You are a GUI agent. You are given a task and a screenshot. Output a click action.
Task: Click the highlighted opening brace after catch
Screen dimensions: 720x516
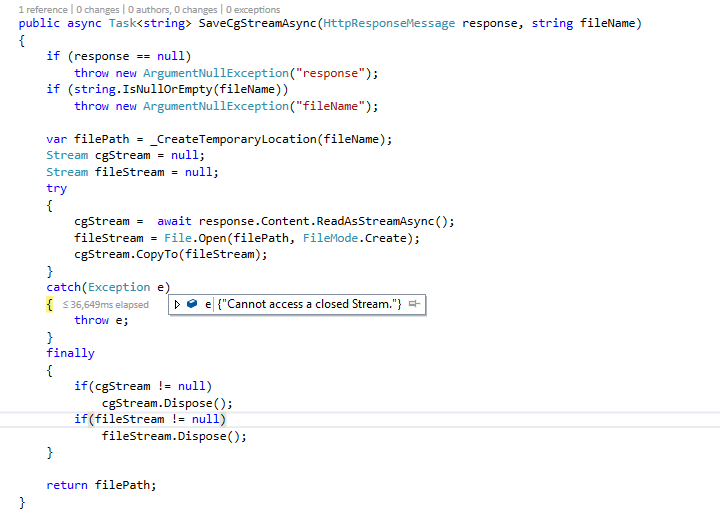[x=49, y=304]
